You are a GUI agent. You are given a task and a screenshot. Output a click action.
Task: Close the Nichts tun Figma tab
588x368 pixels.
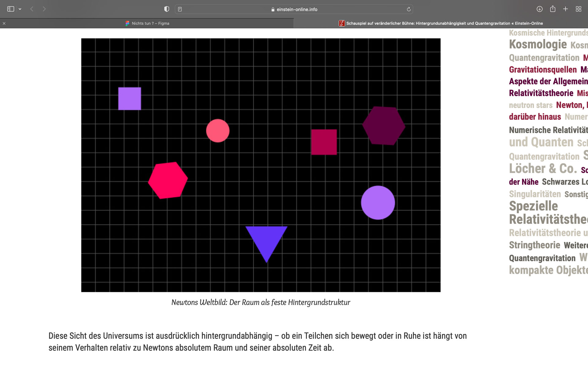click(x=4, y=23)
